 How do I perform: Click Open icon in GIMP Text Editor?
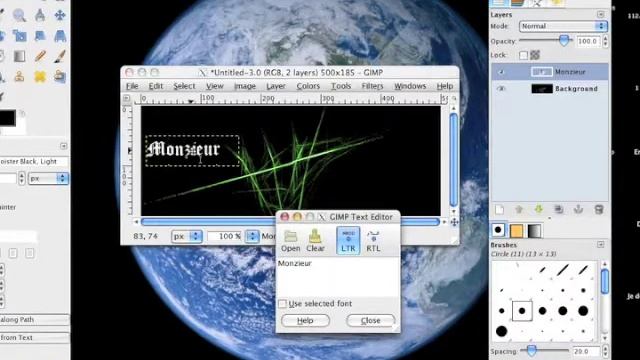pos(291,241)
